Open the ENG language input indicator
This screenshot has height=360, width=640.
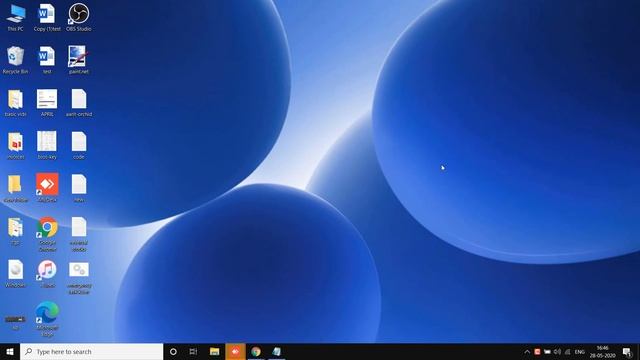[580, 352]
